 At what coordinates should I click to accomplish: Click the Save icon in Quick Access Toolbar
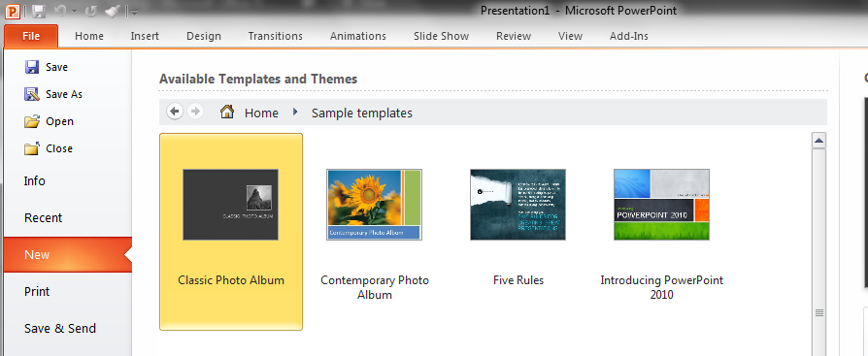tap(38, 11)
